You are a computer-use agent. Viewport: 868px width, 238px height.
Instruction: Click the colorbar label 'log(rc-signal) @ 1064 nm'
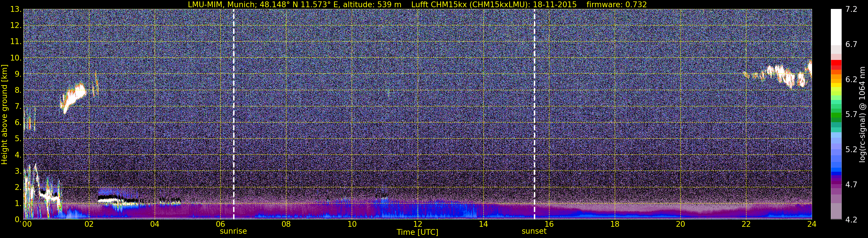863,114
